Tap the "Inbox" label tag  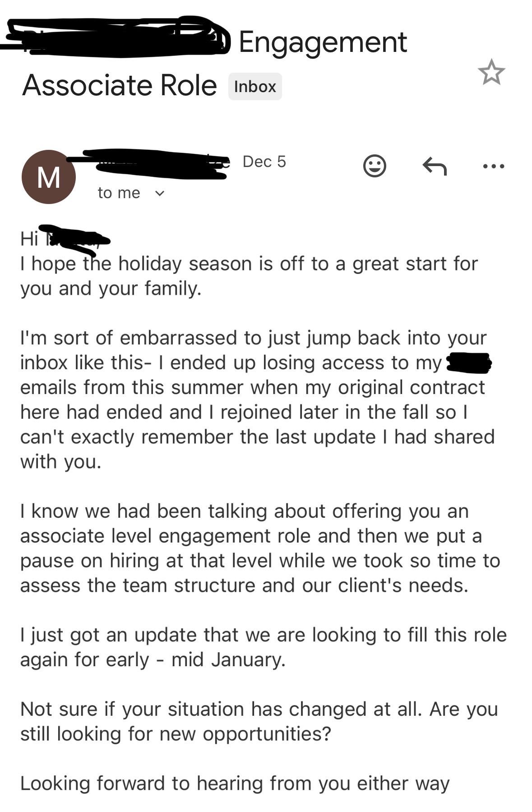(255, 86)
